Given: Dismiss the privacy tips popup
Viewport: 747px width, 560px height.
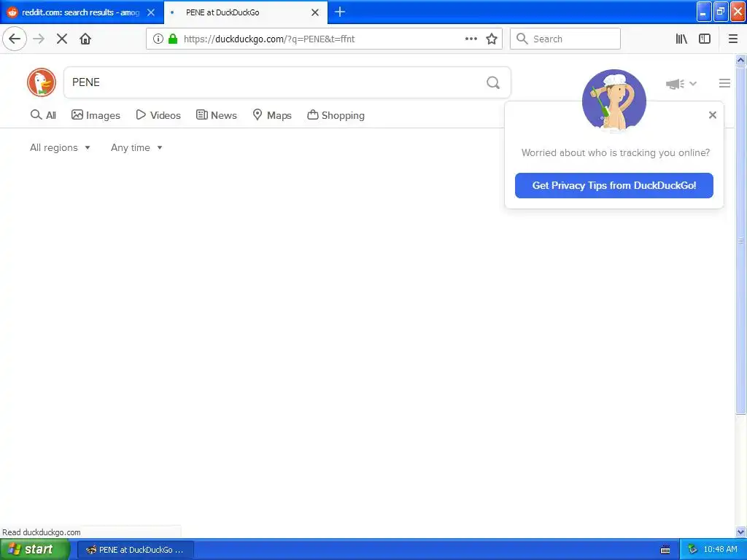Looking at the screenshot, I should pyautogui.click(x=712, y=114).
